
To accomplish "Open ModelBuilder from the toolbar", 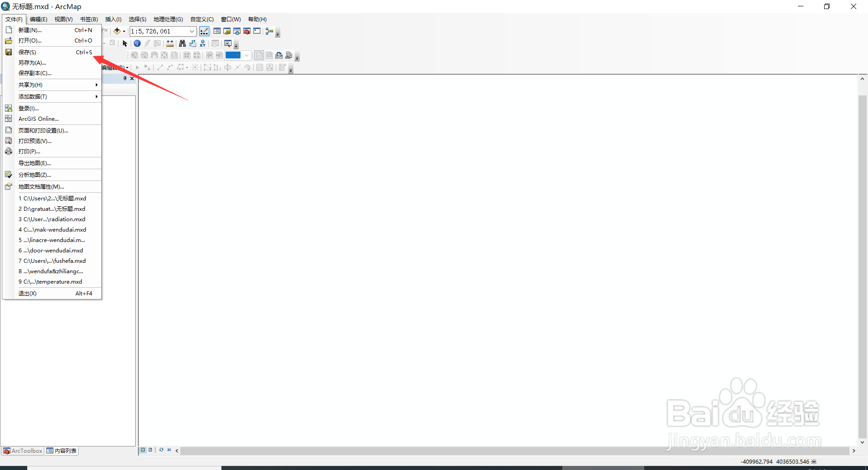I will click(269, 31).
